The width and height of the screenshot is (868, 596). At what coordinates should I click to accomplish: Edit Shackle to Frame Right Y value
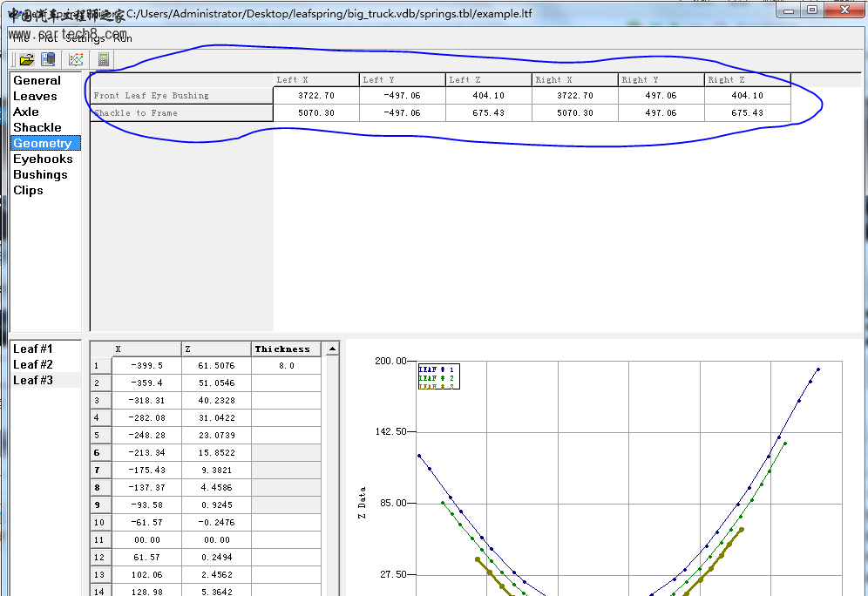tap(661, 113)
